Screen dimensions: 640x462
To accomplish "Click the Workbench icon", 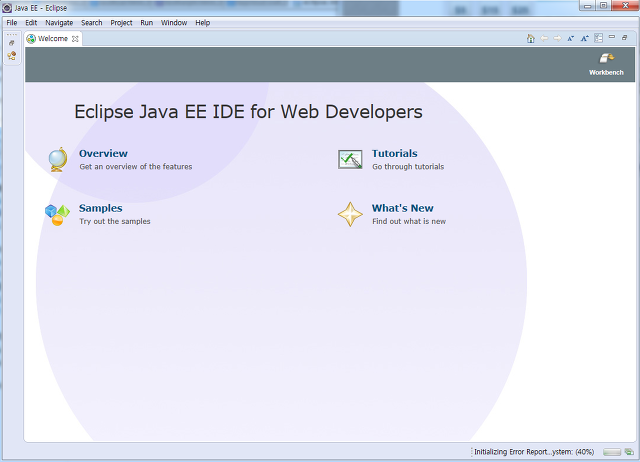I will coord(606,59).
